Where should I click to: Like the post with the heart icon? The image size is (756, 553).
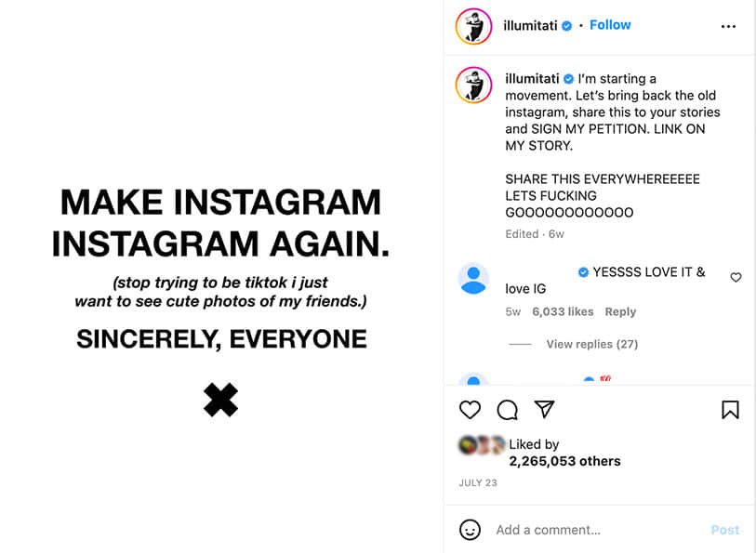471,410
